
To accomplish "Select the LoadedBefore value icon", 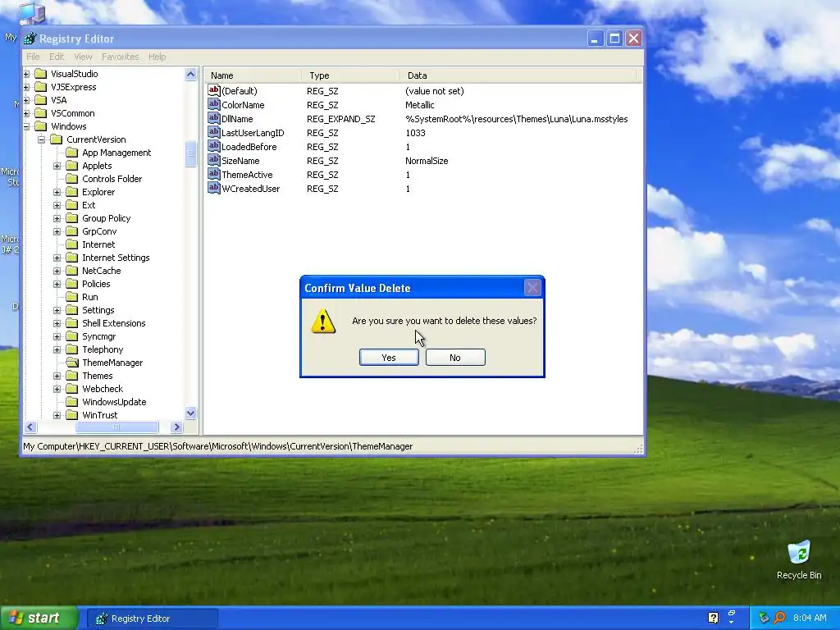I will click(x=214, y=146).
